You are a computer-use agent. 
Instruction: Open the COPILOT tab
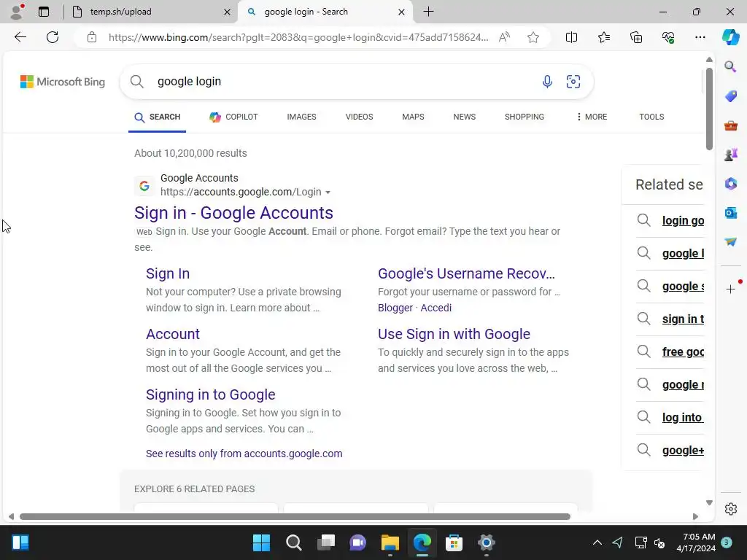tap(233, 117)
